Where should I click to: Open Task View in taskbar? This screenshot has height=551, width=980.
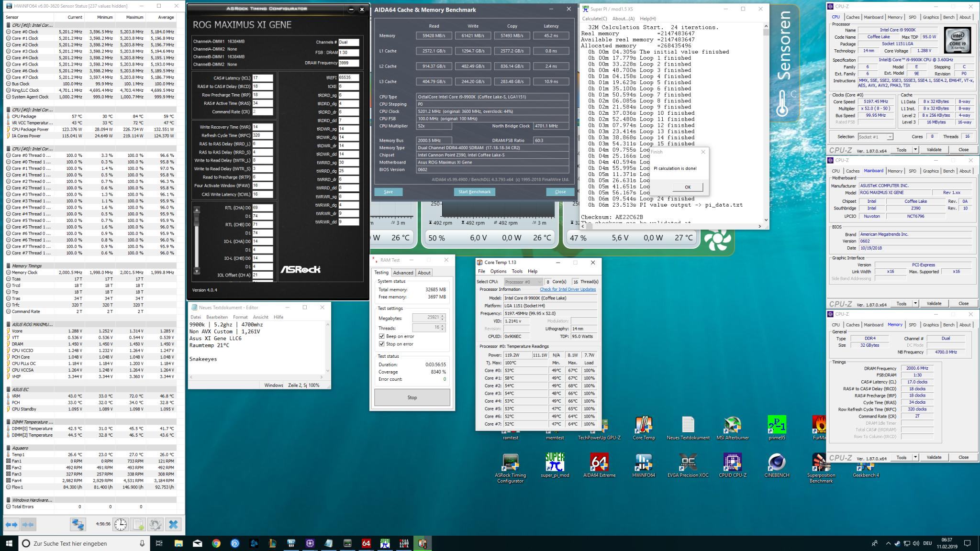(x=159, y=543)
